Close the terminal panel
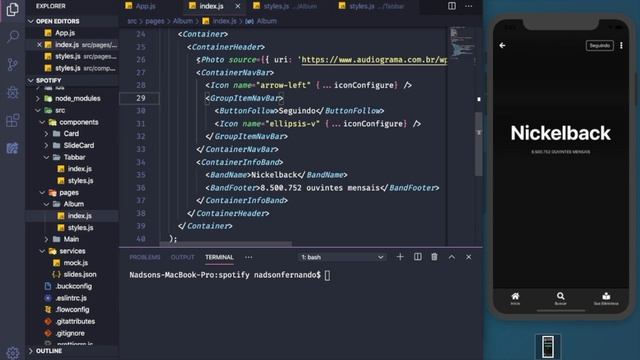 469,257
